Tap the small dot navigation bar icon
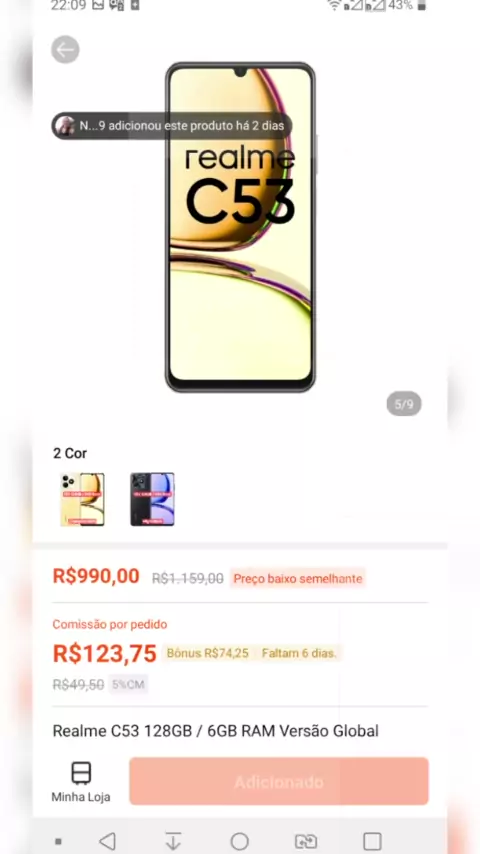The image size is (480, 854). tap(58, 841)
